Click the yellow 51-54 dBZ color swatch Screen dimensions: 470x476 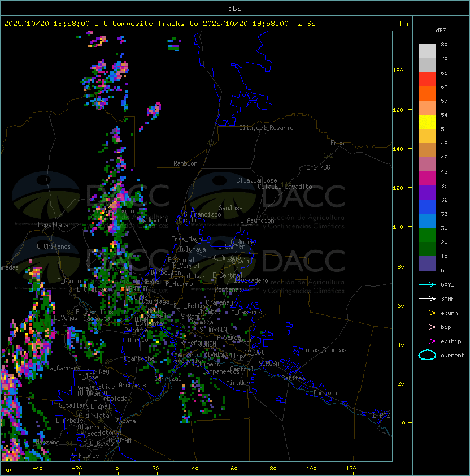click(427, 122)
